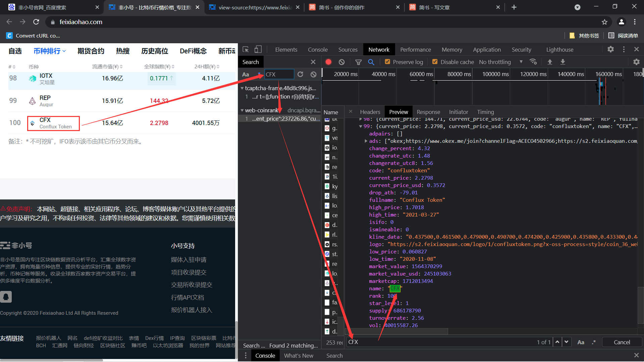Open 媒体入驻申请 footer link
Image resolution: width=644 pixels, height=362 pixels.
(189, 260)
